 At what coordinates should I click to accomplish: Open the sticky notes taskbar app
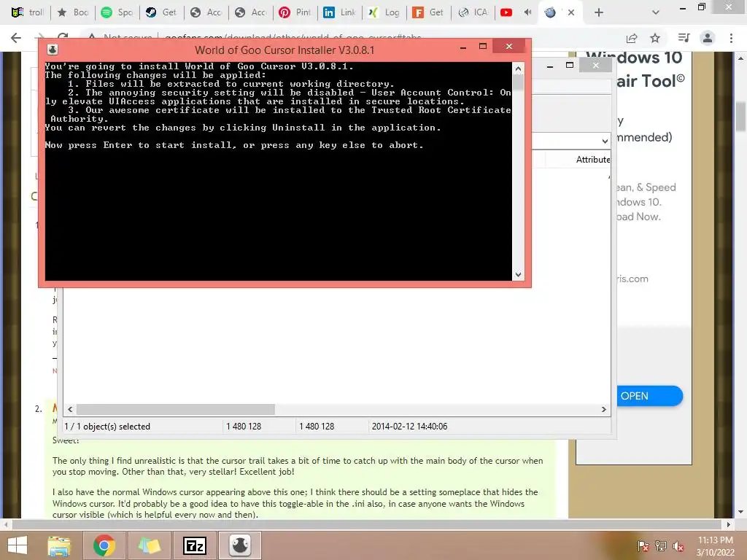click(149, 545)
